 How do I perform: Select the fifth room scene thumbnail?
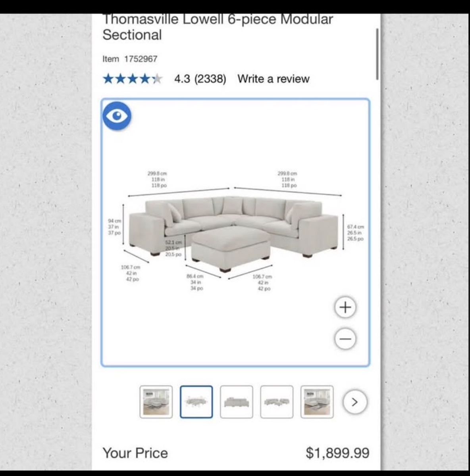[317, 402]
